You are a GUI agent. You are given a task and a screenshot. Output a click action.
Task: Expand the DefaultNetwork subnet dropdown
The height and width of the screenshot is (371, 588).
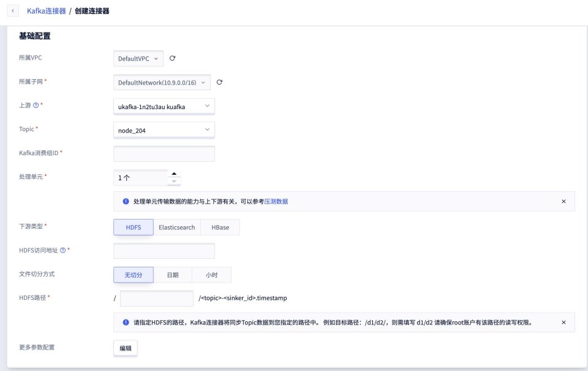tap(162, 82)
